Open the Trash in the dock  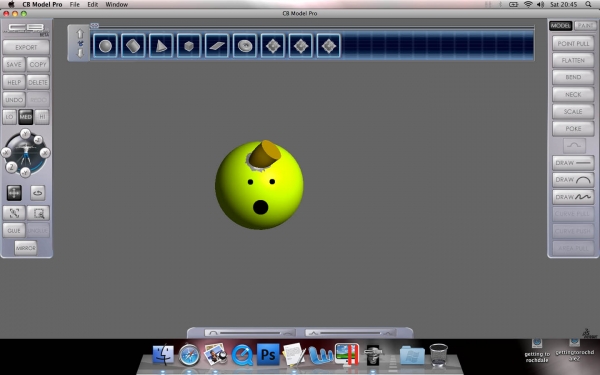click(439, 355)
